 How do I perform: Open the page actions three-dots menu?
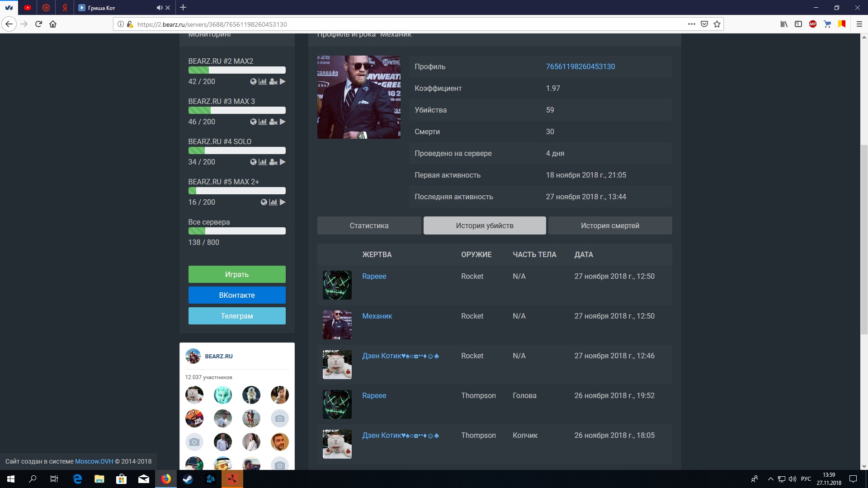click(691, 24)
